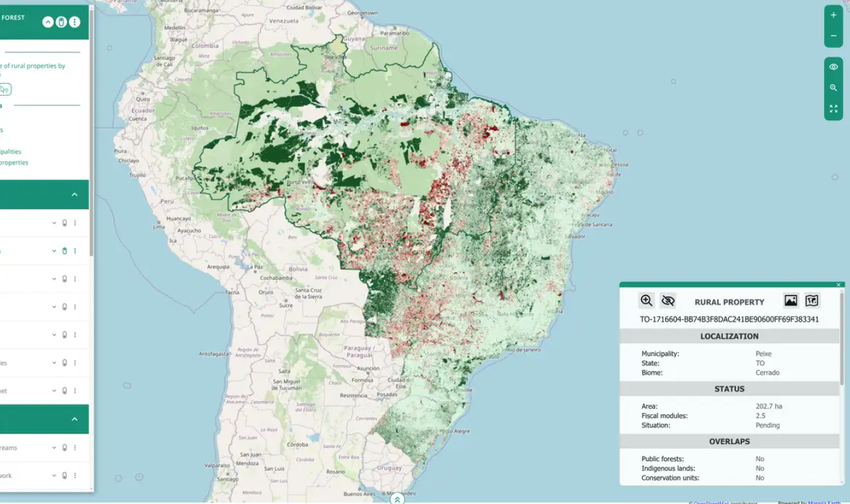
Task: Open the link ending in 'ipalities'
Action: (11, 152)
